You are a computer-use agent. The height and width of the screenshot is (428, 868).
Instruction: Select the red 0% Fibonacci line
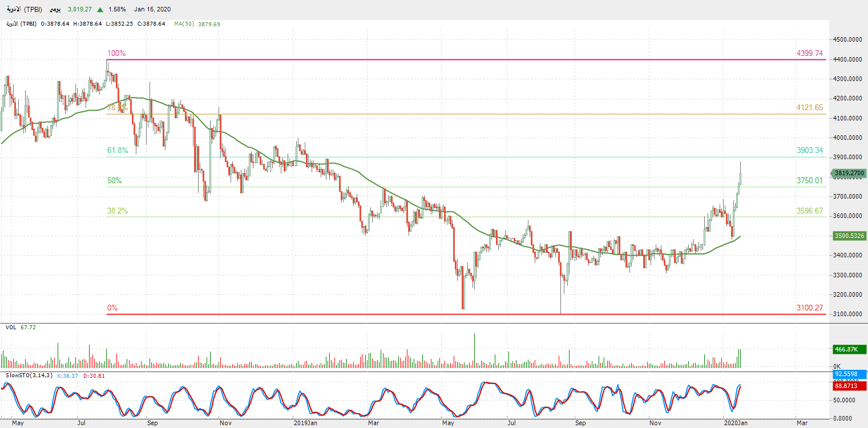coord(466,314)
